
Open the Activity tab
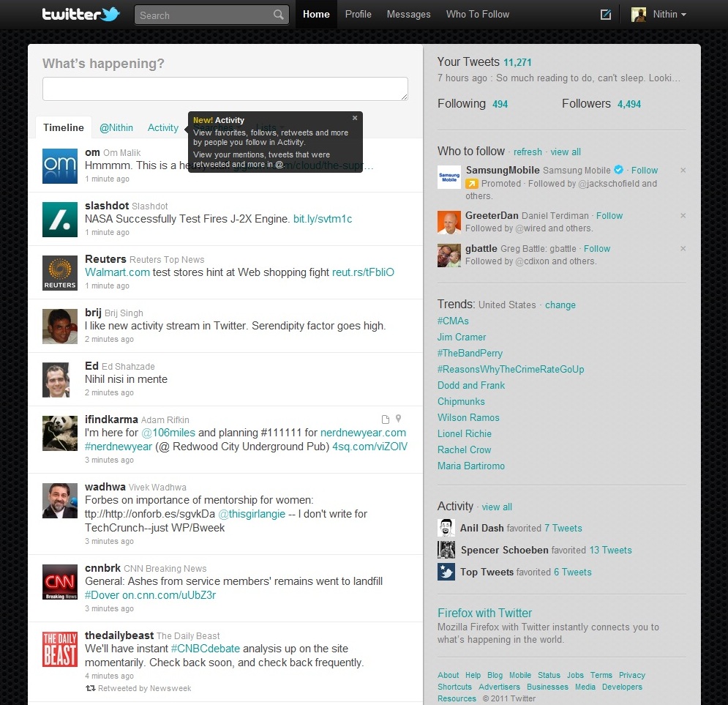(x=162, y=127)
